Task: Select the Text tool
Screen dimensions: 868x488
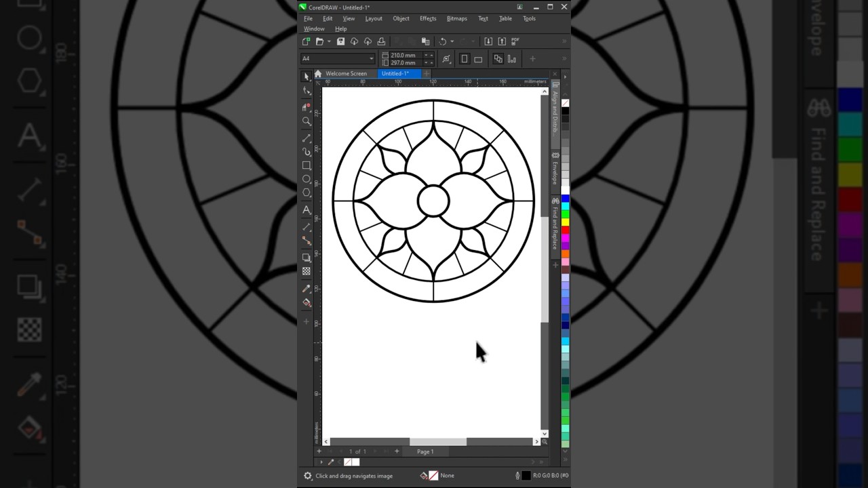Action: coord(307,210)
